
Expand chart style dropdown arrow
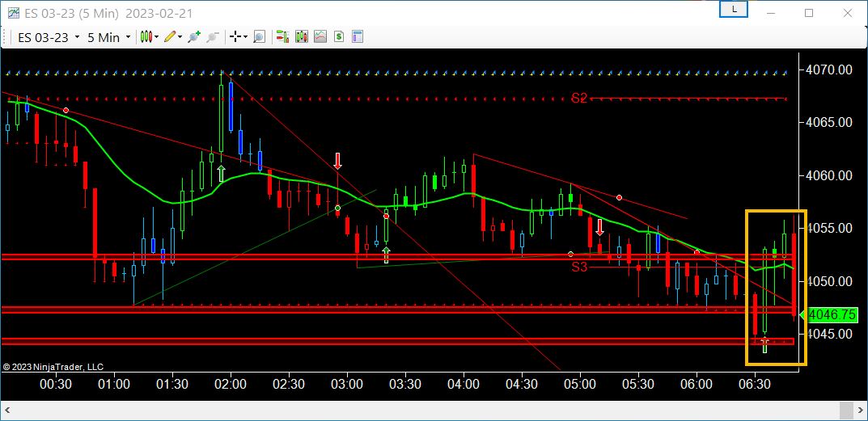point(157,37)
